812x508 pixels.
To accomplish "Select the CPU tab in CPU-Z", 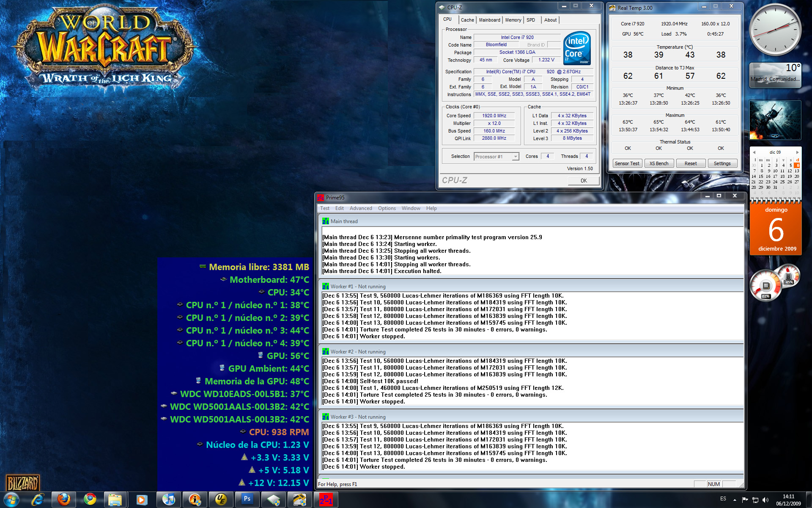I will point(447,19).
